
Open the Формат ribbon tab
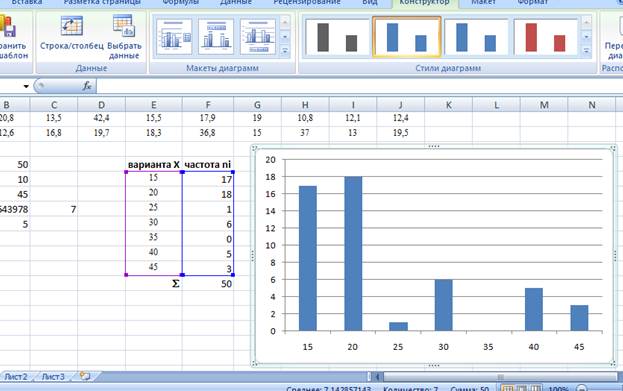(x=533, y=2)
